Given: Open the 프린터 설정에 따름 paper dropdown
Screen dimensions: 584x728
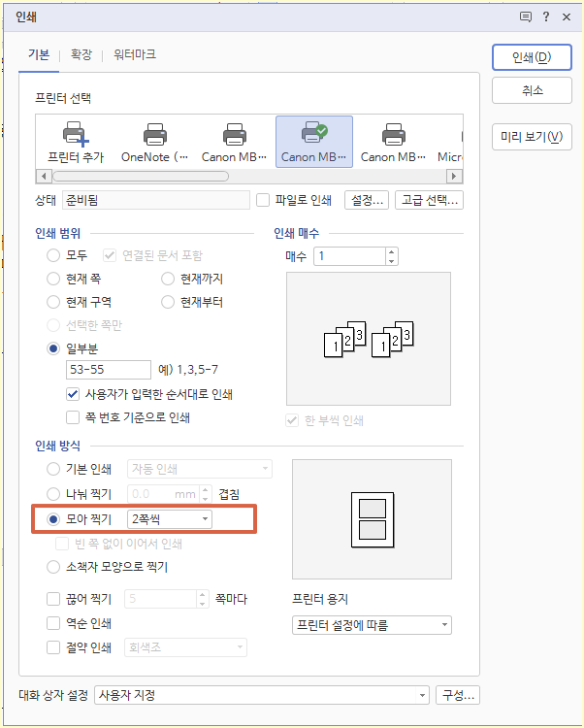Looking at the screenshot, I should click(x=372, y=625).
